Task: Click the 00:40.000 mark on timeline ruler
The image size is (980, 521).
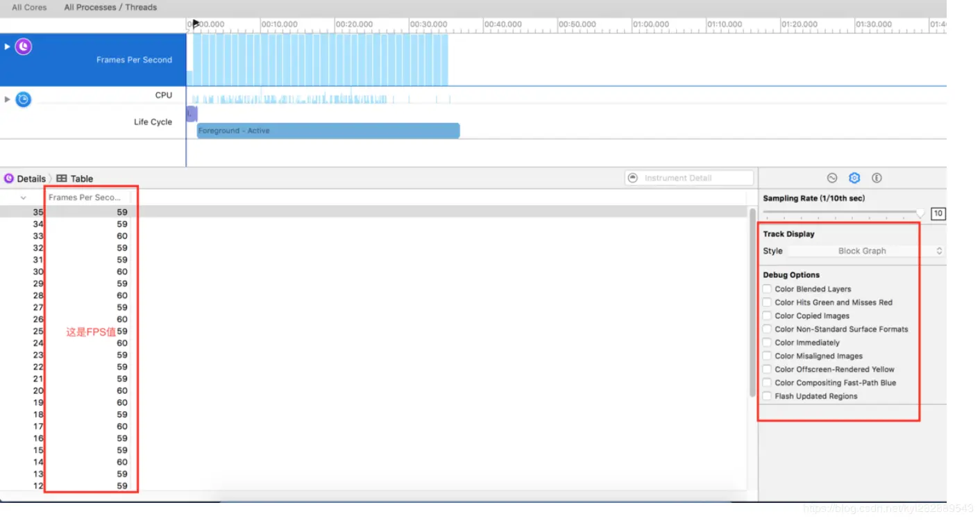Action: tap(503, 24)
